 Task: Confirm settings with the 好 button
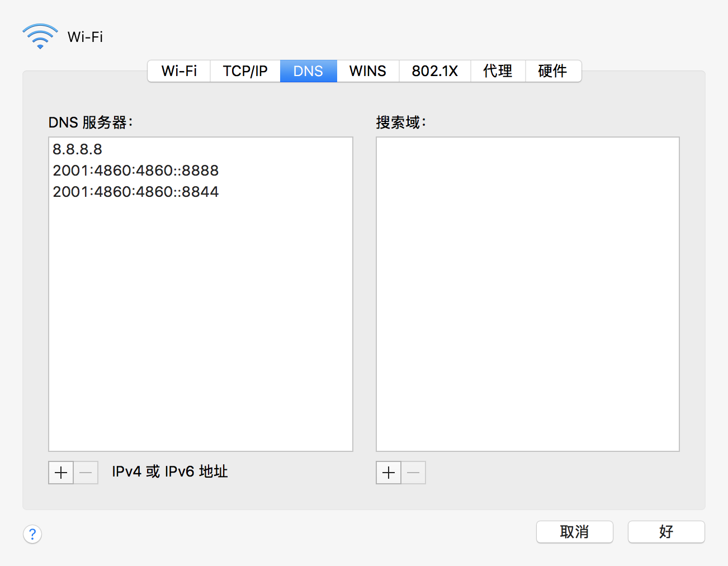click(x=666, y=532)
